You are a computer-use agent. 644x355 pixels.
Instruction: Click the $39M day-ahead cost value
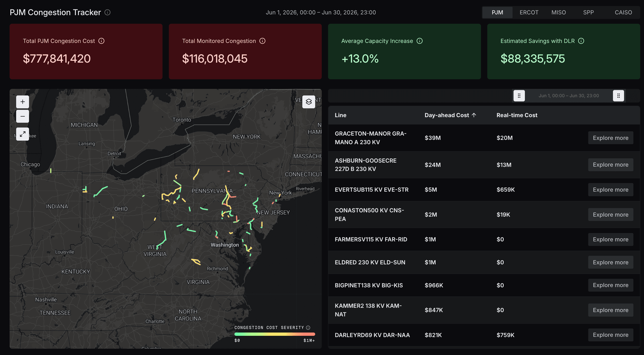point(433,138)
